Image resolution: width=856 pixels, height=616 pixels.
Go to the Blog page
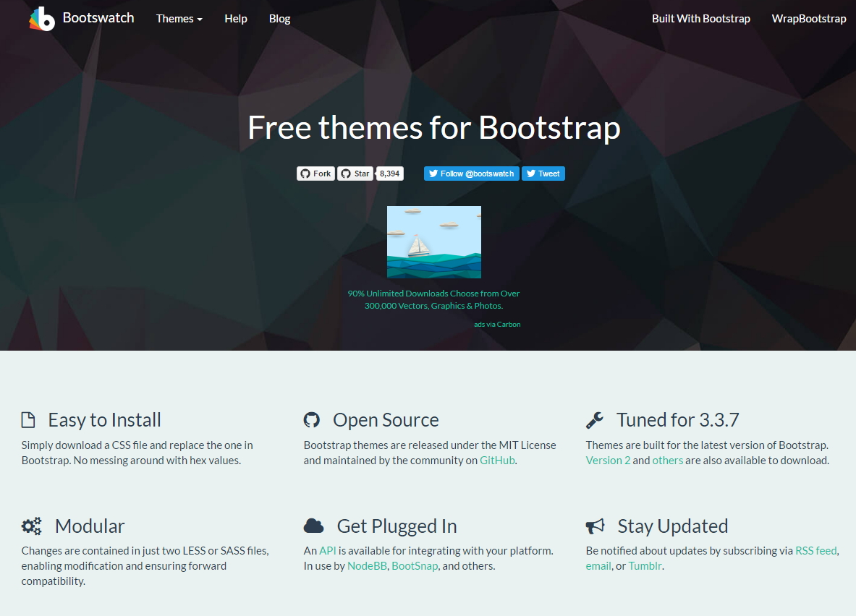coord(279,19)
